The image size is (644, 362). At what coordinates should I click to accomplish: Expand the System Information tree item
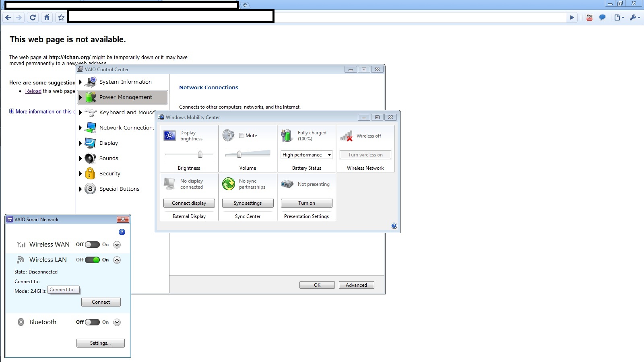pyautogui.click(x=80, y=82)
